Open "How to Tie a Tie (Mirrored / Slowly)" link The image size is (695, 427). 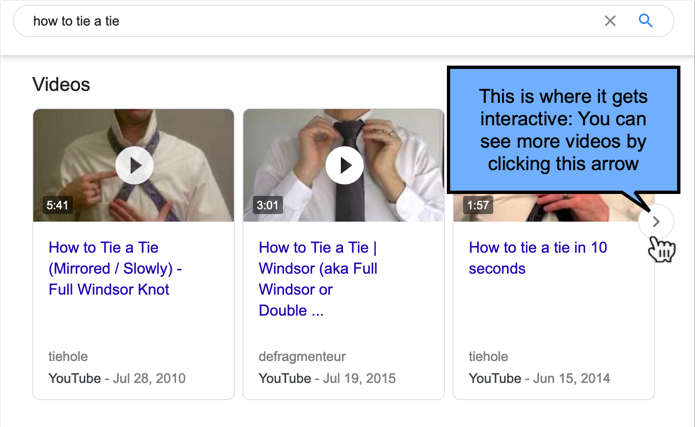pyautogui.click(x=115, y=268)
